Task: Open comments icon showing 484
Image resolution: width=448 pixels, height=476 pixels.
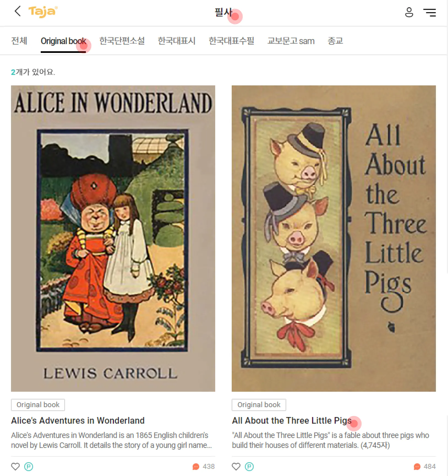Action: [417, 467]
